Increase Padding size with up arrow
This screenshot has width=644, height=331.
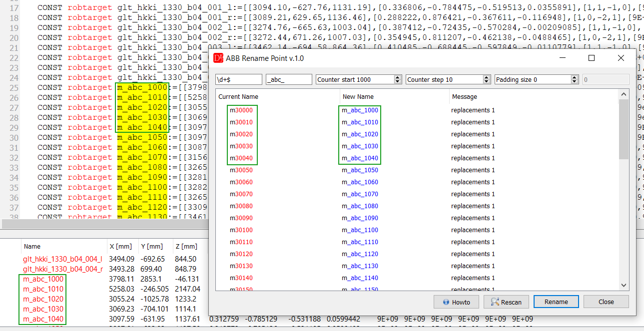[575, 77]
